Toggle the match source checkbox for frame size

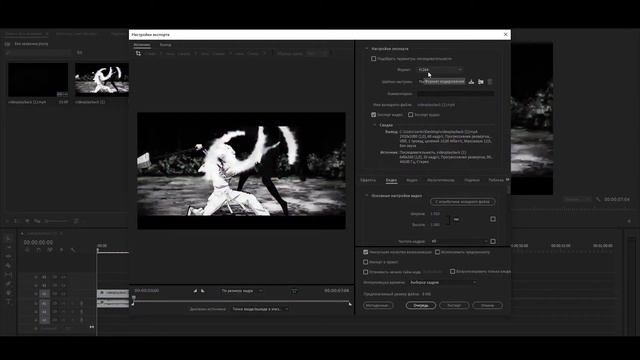pos(493,219)
